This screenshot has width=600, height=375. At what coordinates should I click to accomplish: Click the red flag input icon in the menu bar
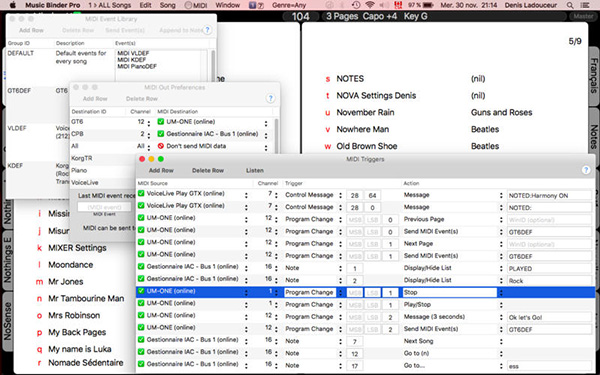[398, 5]
